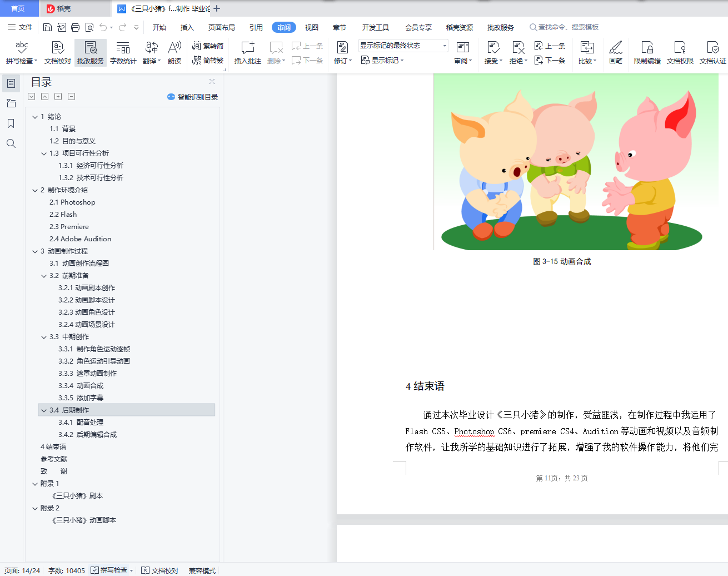Click the 页面: 14/24 page indicator
Viewport: 728px width, 576px height.
(22, 570)
